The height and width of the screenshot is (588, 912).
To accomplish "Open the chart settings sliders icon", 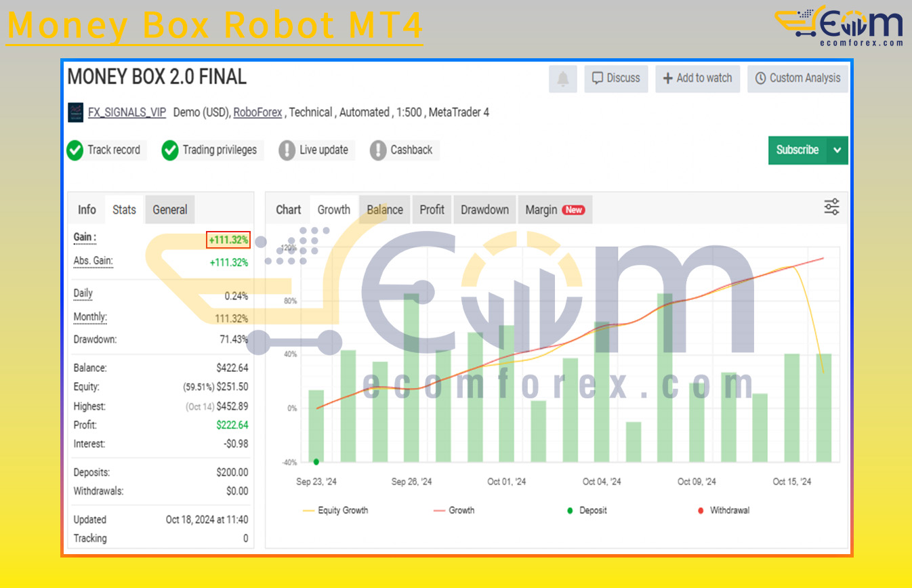I will (x=831, y=207).
